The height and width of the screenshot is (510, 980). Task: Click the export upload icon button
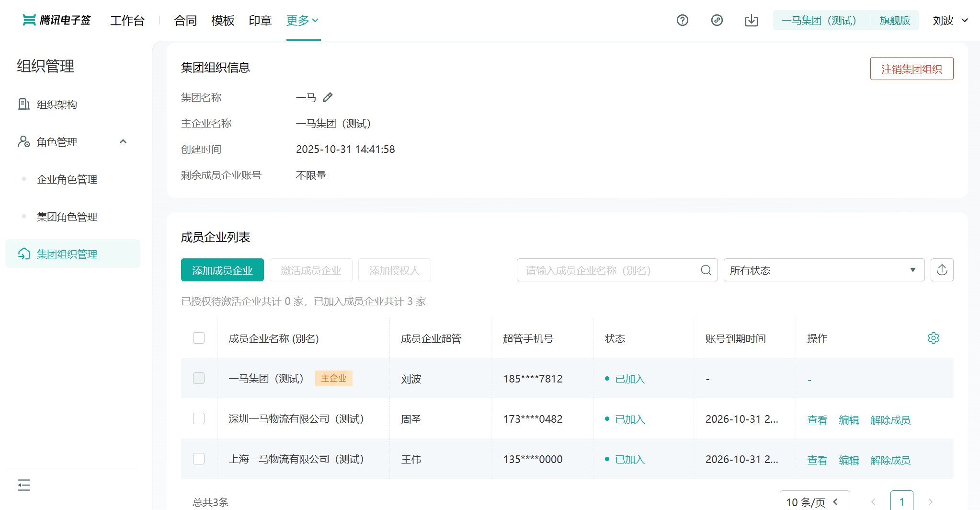click(x=942, y=270)
